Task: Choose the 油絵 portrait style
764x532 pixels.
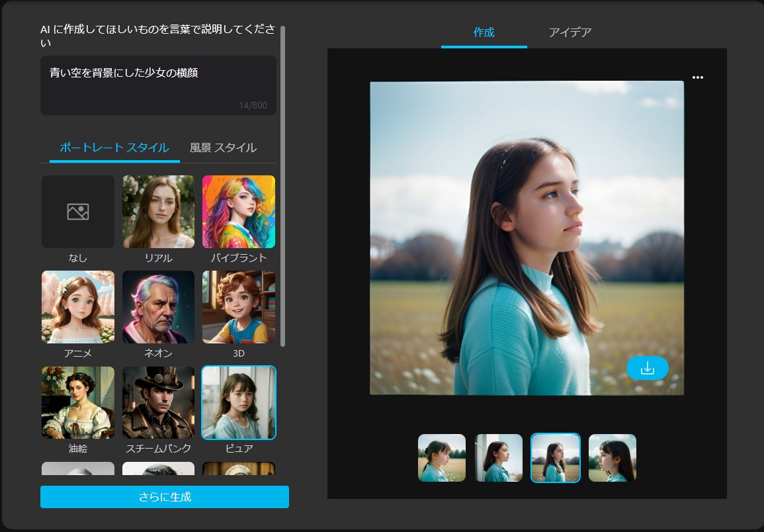Action: coord(78,403)
